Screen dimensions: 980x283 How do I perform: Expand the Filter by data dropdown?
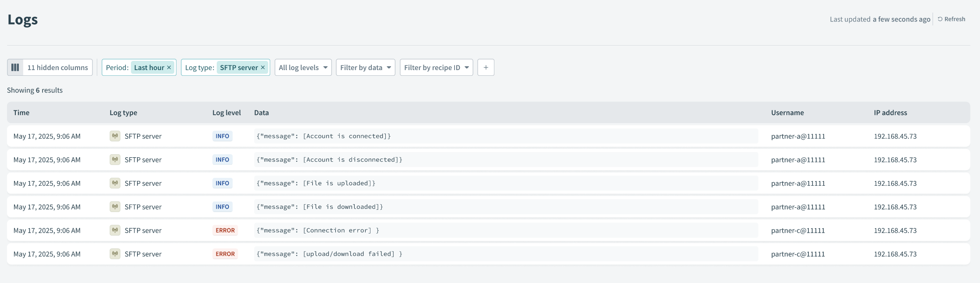coord(365,67)
